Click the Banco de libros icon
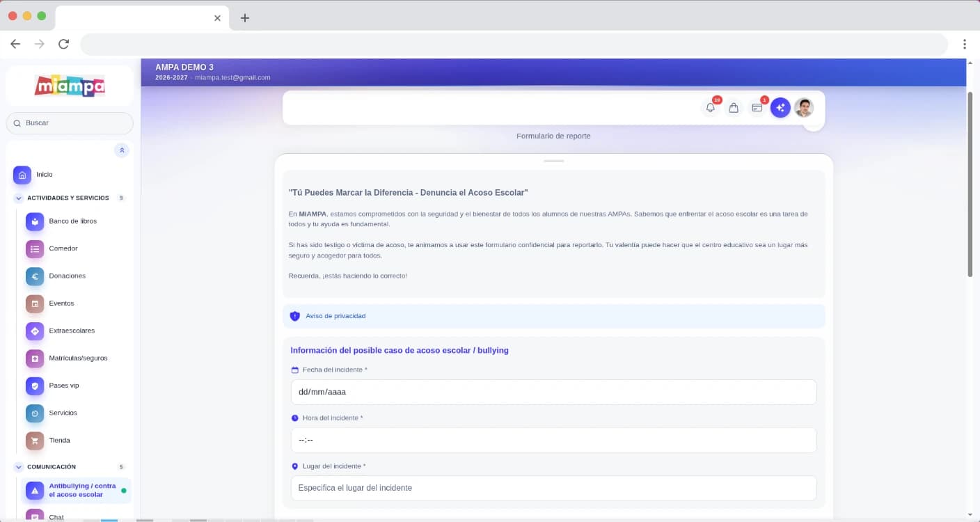Viewport: 980px width, 522px height. click(x=35, y=221)
